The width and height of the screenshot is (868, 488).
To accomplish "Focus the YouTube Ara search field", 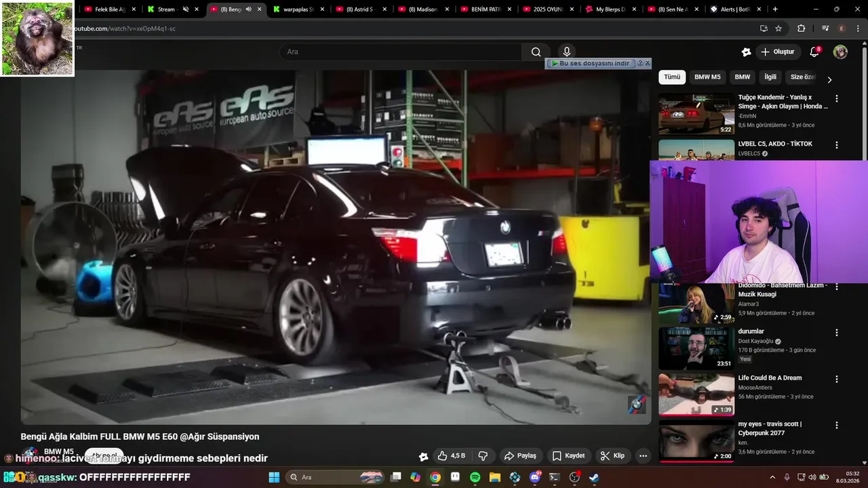I will [401, 52].
